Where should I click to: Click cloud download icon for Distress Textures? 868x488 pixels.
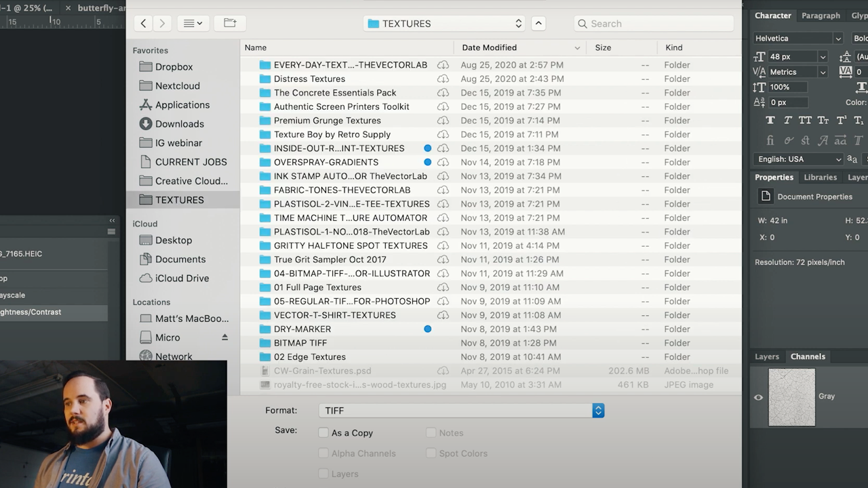pos(443,79)
